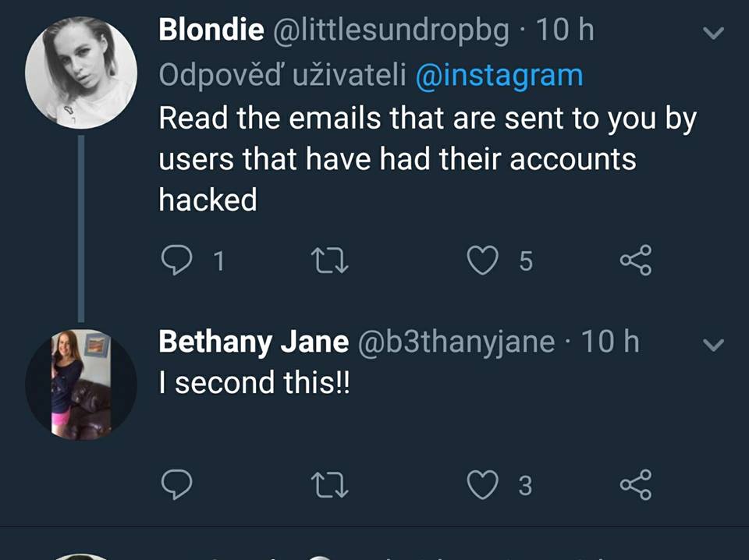This screenshot has height=560, width=749.
Task: View Blondie's profile picture
Action: point(81,73)
